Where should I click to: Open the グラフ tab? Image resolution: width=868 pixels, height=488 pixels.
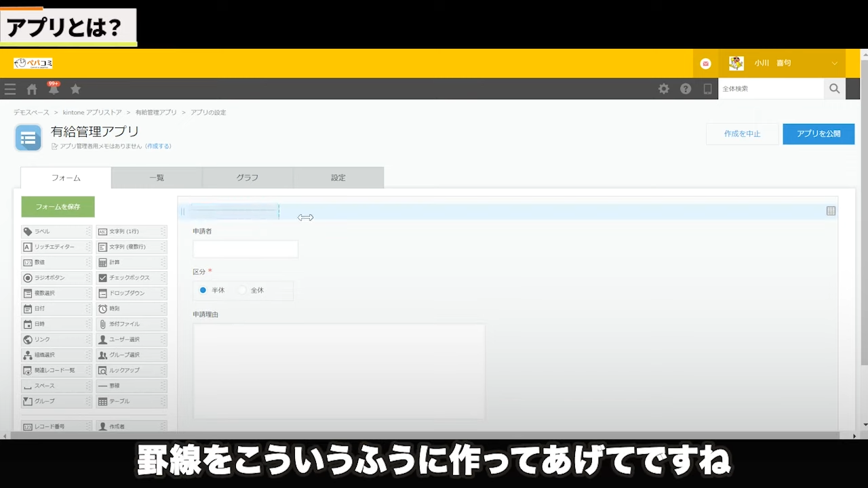pos(248,178)
